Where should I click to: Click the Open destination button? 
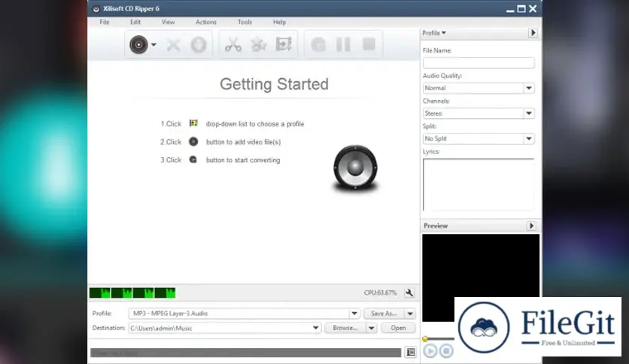pyautogui.click(x=398, y=328)
